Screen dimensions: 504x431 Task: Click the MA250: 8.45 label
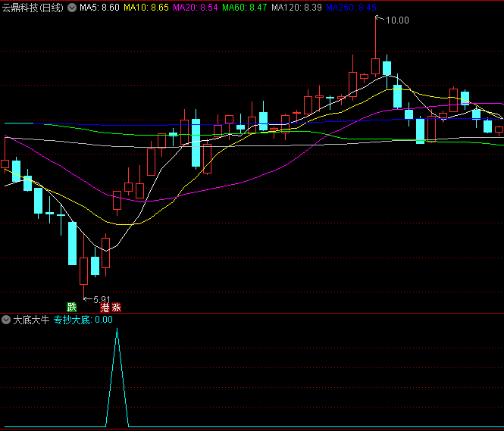352,8
